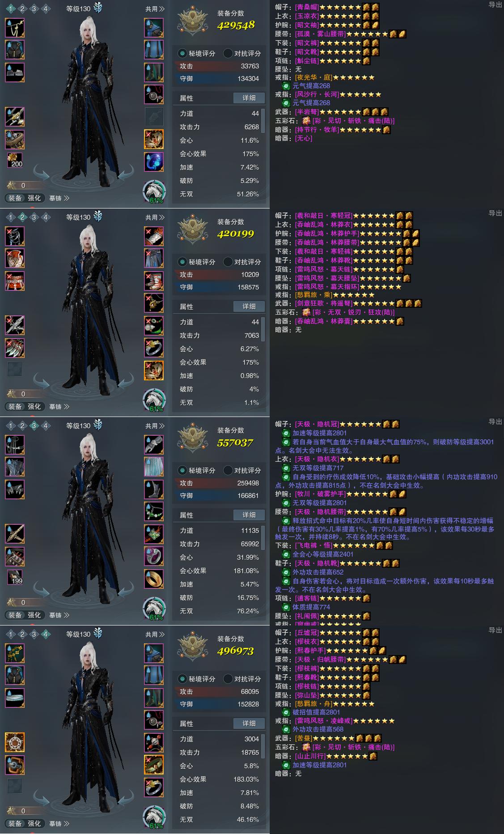This screenshot has width=504, height=834.
Task: Open the 强化 tab in the 496973 panel
Action: click(34, 824)
